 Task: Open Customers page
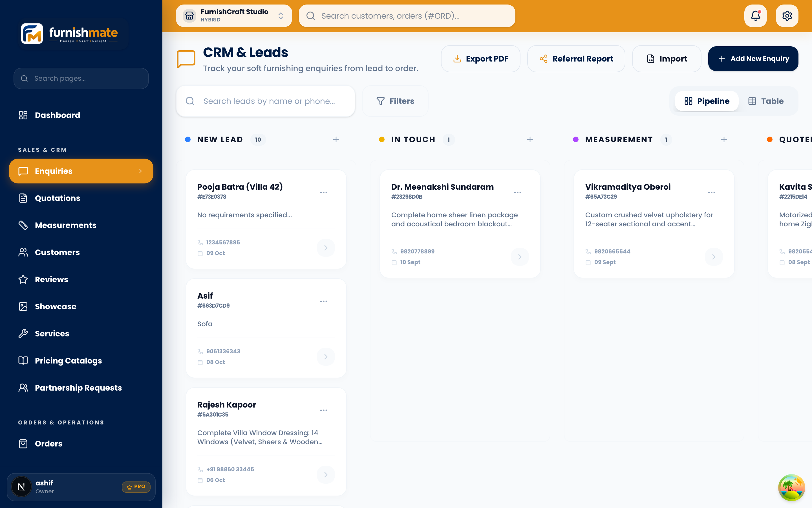(x=81, y=252)
